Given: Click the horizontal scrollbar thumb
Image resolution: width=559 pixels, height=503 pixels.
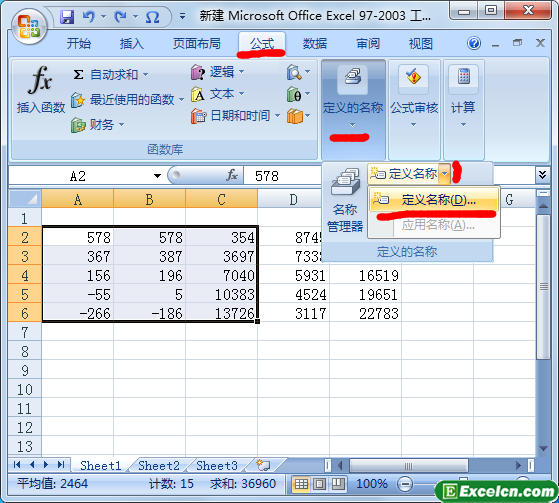Looking at the screenshot, I should pos(409,466).
